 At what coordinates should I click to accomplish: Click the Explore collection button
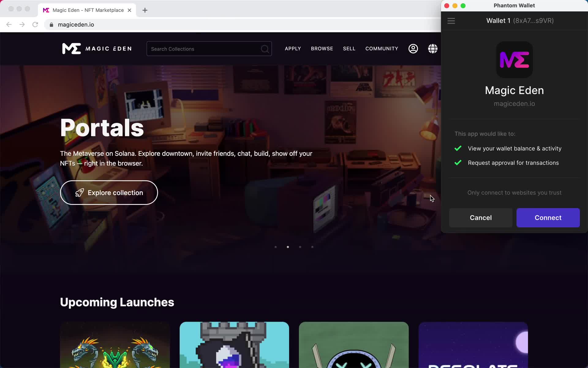pos(109,193)
